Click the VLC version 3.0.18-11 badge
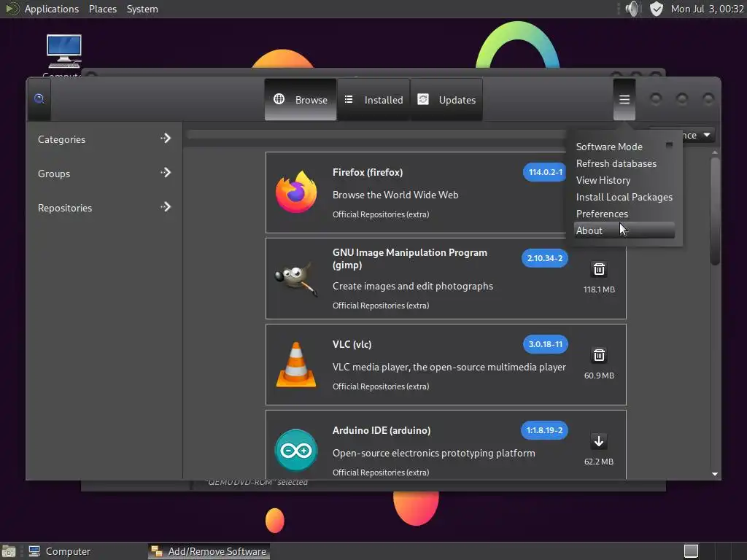This screenshot has height=560, width=747. click(545, 344)
